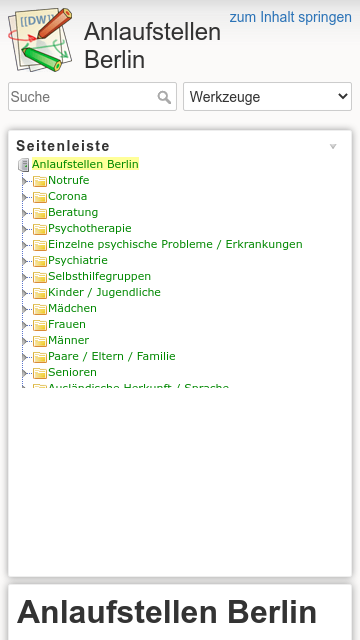Viewport: 360px width, 640px height.
Task: Collapse the Seitenleiste panel using its arrow
Action: [x=333, y=146]
